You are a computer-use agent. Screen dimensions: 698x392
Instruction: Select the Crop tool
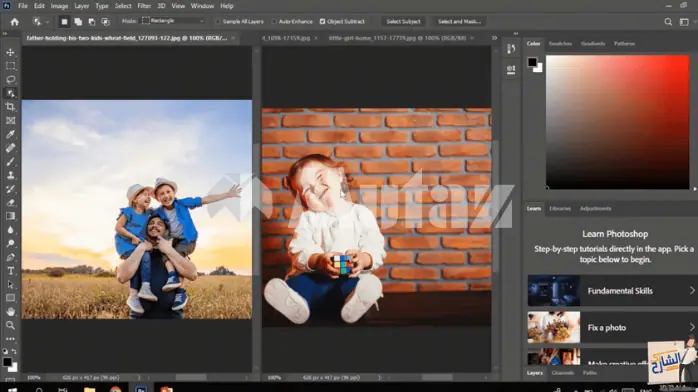(10, 107)
